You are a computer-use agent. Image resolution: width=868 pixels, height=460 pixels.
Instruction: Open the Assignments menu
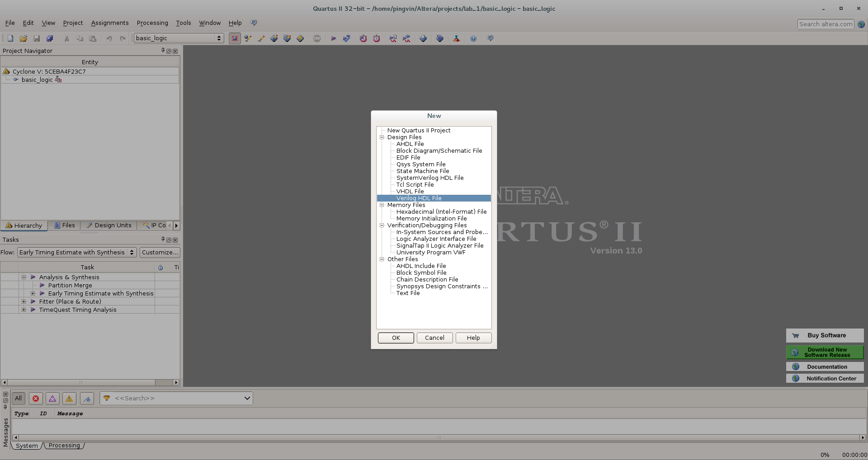tap(110, 23)
